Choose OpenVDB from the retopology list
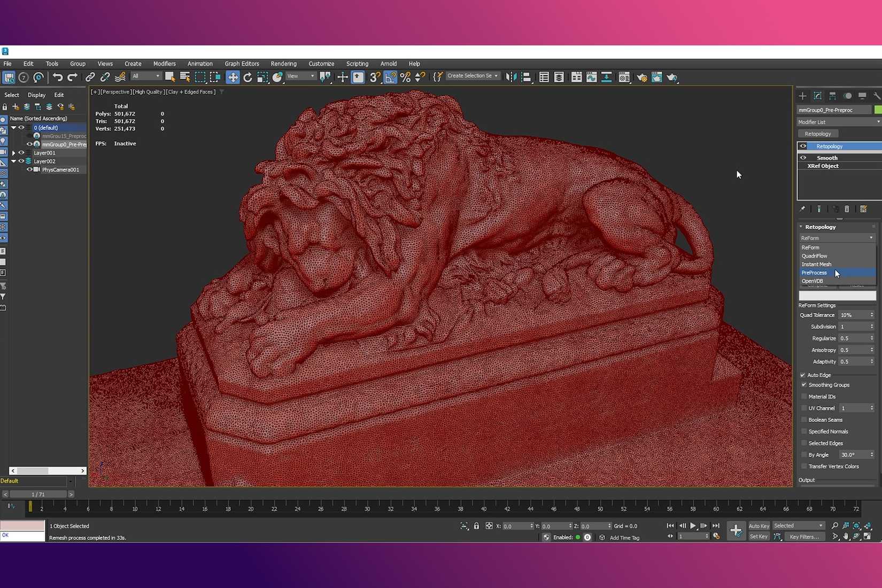 [x=837, y=281]
